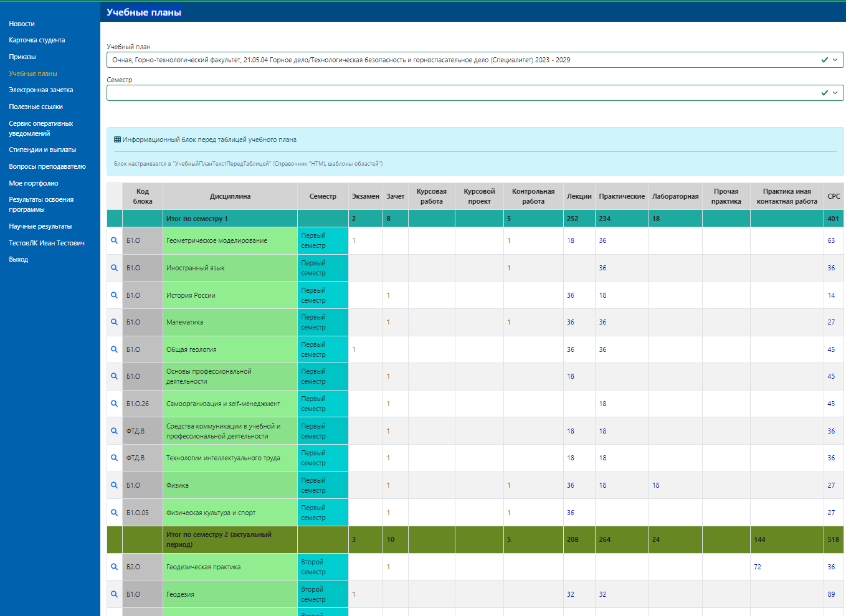Click search icon for Геодезическая практика row
This screenshot has width=846, height=616.
[x=114, y=567]
